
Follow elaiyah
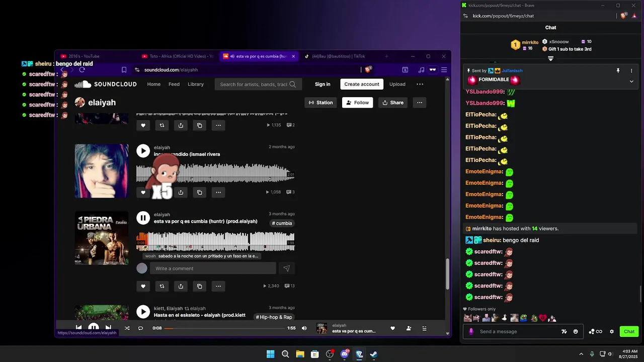tap(358, 103)
